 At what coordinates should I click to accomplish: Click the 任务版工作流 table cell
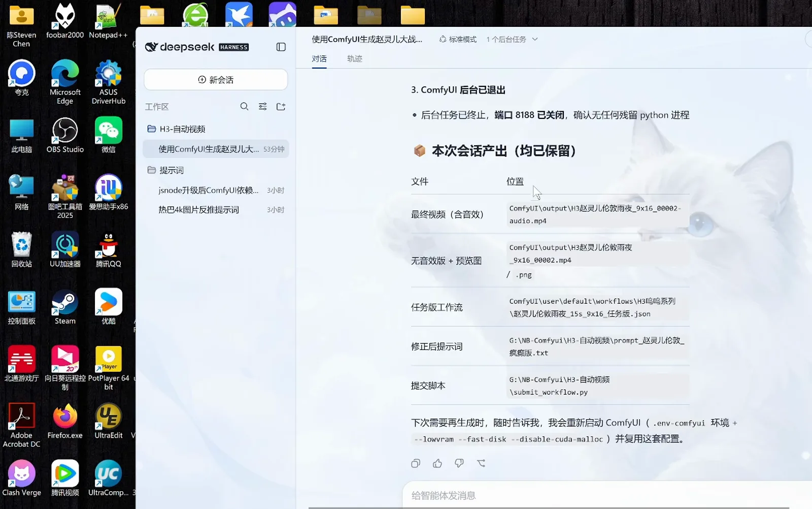[437, 307]
